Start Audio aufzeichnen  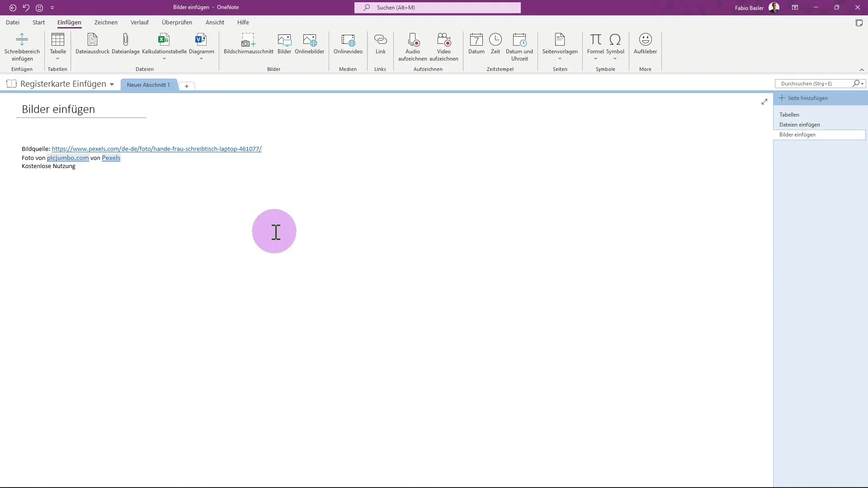(413, 47)
